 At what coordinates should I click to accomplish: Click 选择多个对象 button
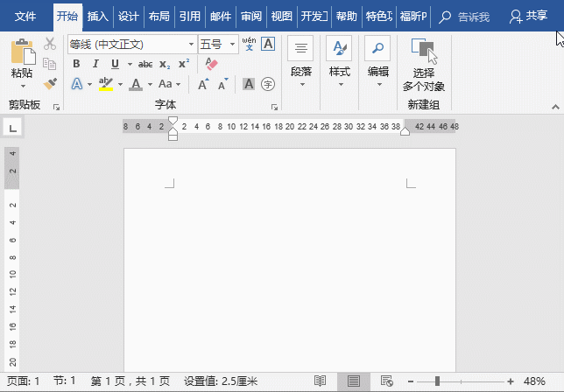[424, 64]
